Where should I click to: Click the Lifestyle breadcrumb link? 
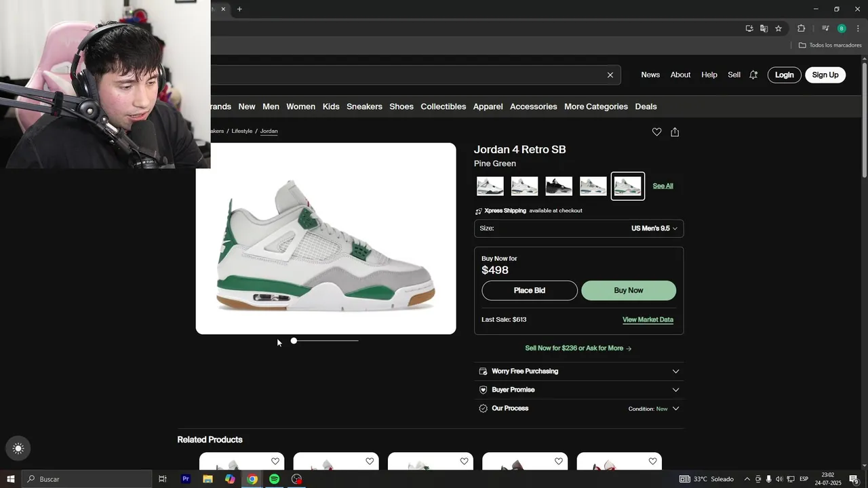pyautogui.click(x=242, y=131)
